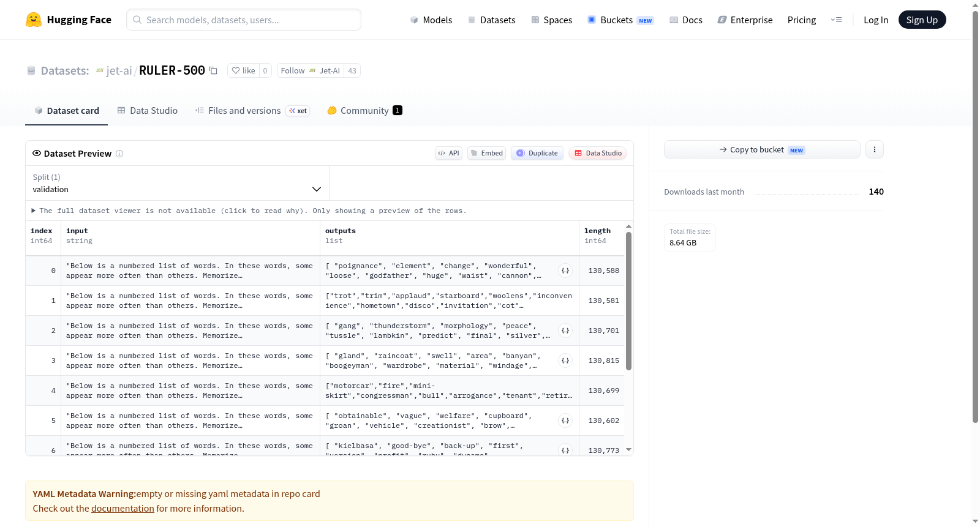
Task: Select the Dataset card tab
Action: pyautogui.click(x=67, y=110)
